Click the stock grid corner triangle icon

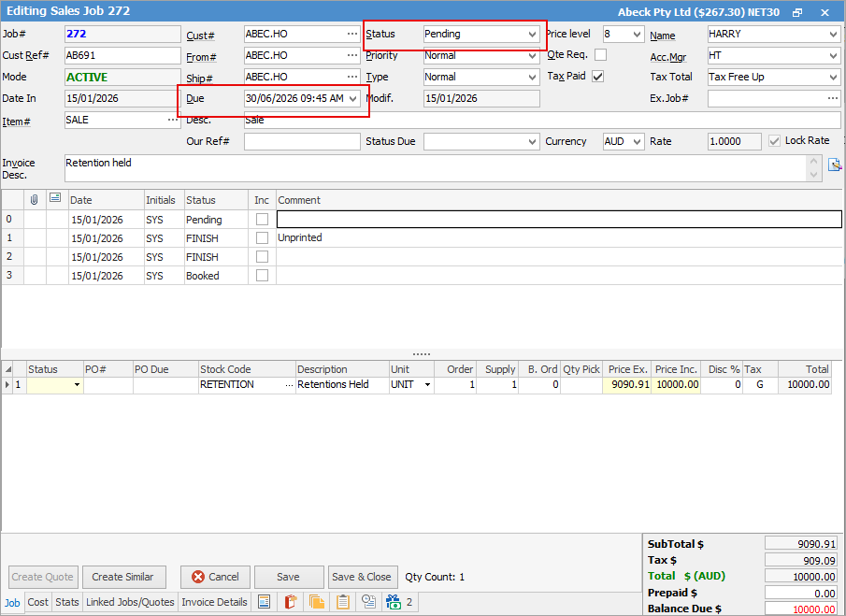[x=8, y=369]
